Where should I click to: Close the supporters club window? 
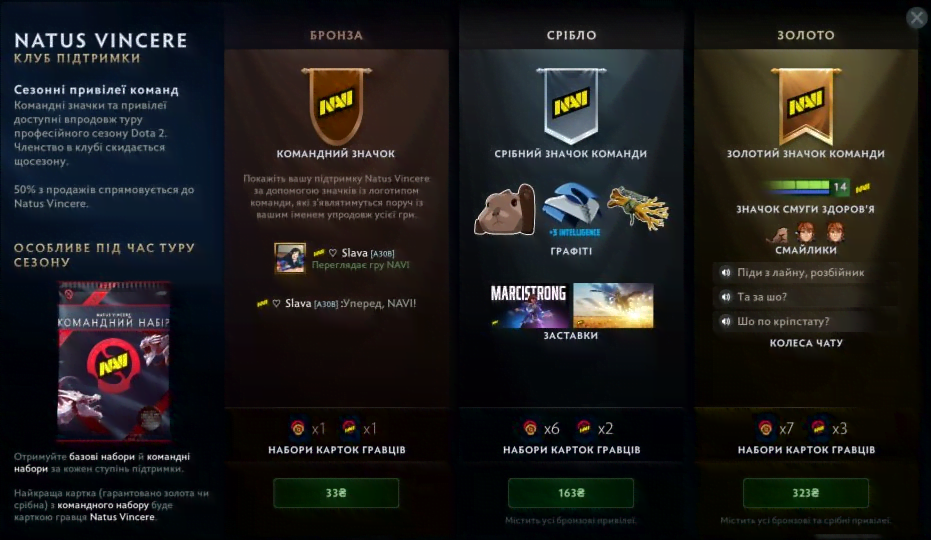(917, 18)
